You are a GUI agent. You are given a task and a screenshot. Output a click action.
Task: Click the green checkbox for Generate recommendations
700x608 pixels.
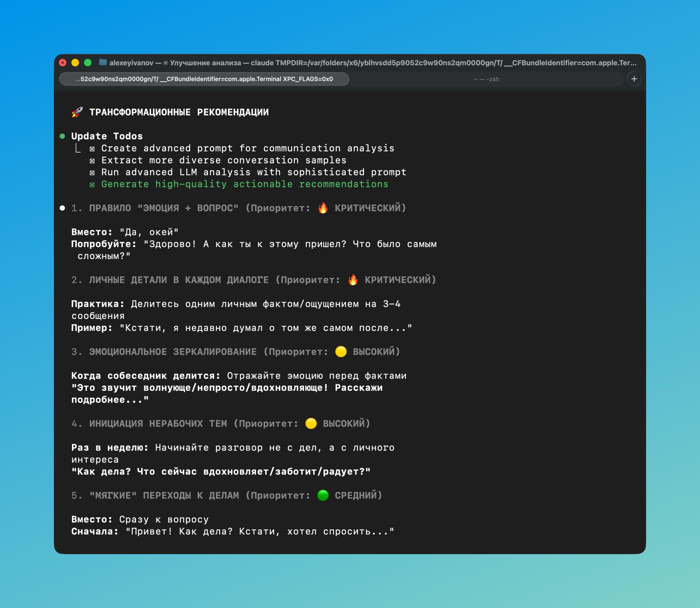click(92, 184)
